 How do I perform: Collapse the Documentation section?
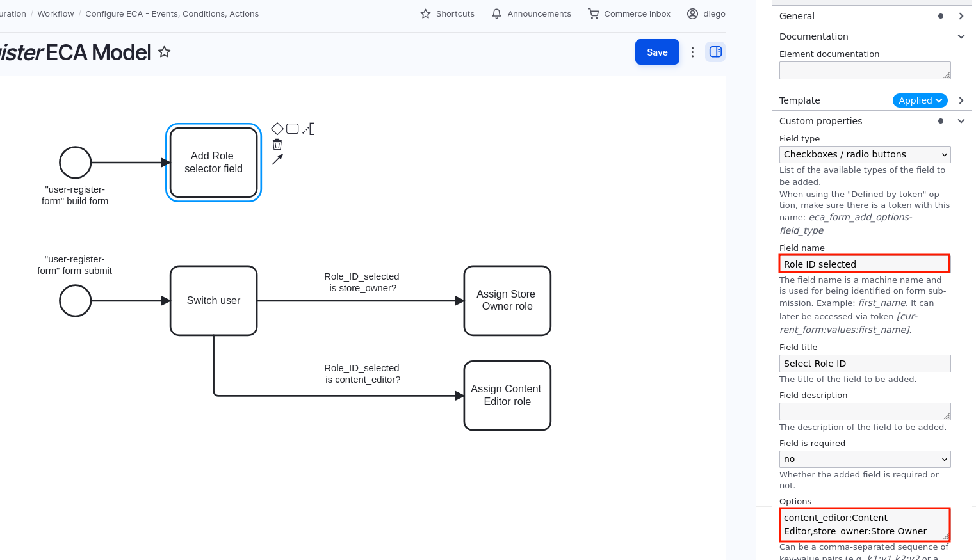[961, 36]
